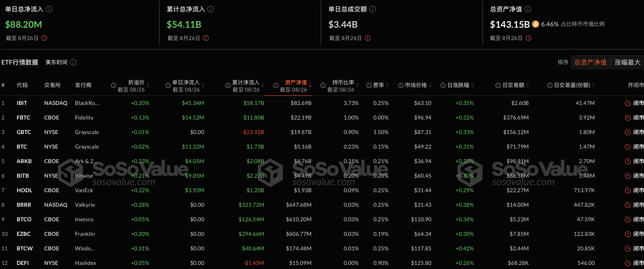Click Franklin issuer in EZBC row
Viewport: 644px width, 269px height.
pyautogui.click(x=85, y=234)
